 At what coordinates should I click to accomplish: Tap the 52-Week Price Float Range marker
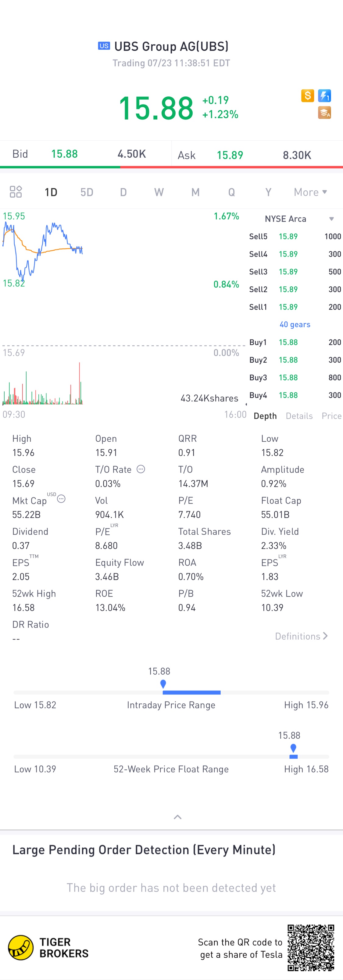(x=293, y=748)
